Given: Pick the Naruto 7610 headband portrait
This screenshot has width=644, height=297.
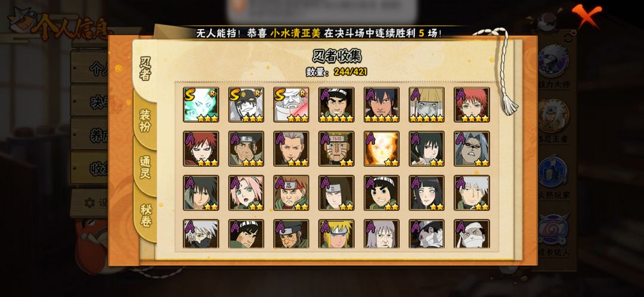Looking at the screenshot, I should (336, 148).
